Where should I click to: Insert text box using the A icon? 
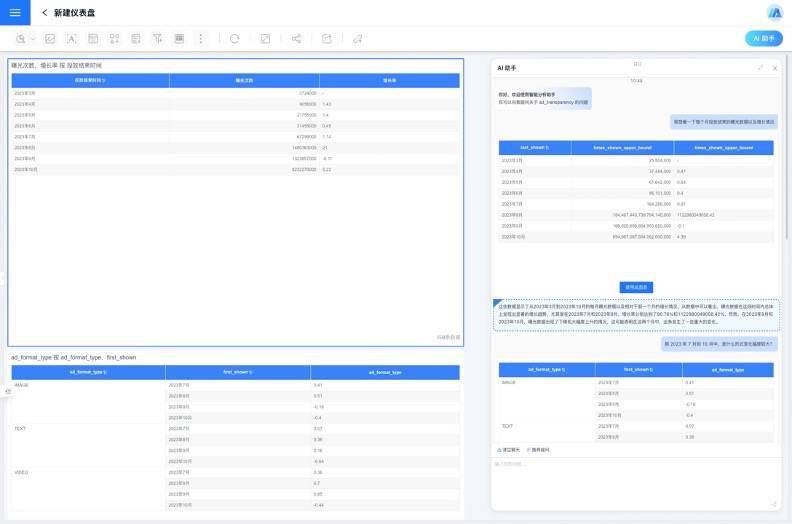pyautogui.click(x=71, y=38)
